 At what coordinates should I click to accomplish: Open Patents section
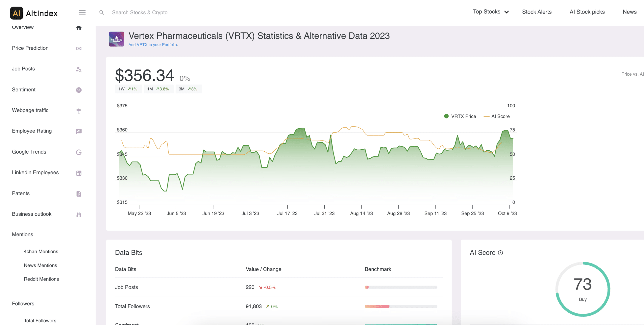[x=21, y=193]
